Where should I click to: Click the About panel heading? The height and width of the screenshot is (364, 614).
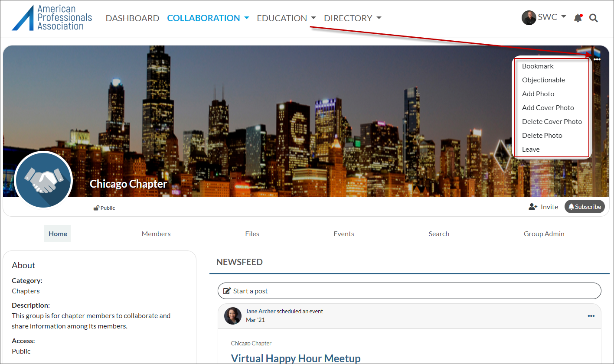23,265
